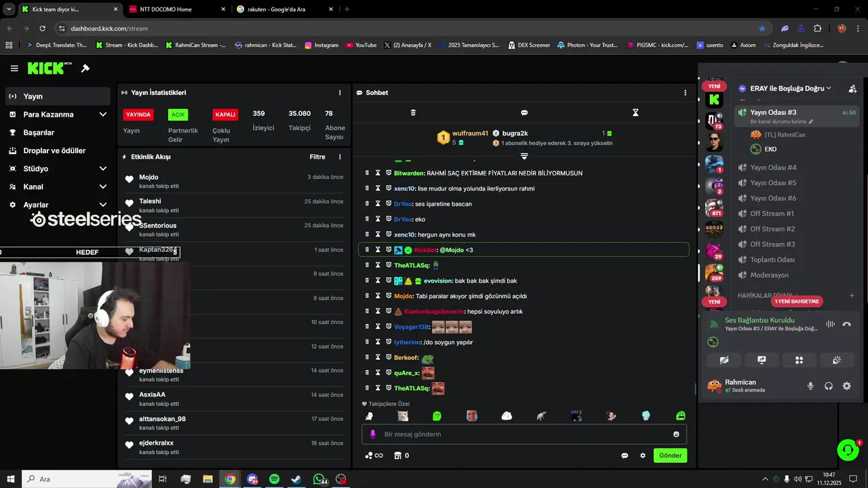This screenshot has height=488, width=868.
Task: Open Discord noise suppression waveform icon
Action: [830, 324]
